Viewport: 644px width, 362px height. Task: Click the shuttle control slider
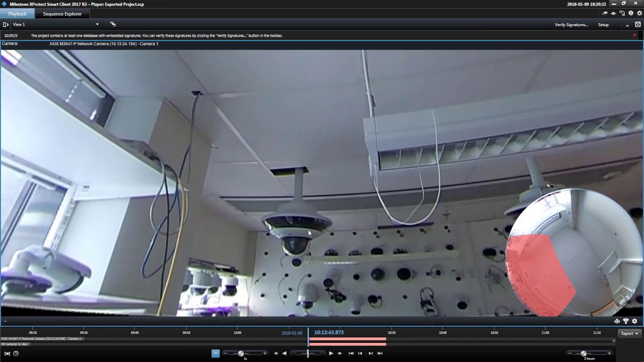pyautogui.click(x=308, y=353)
